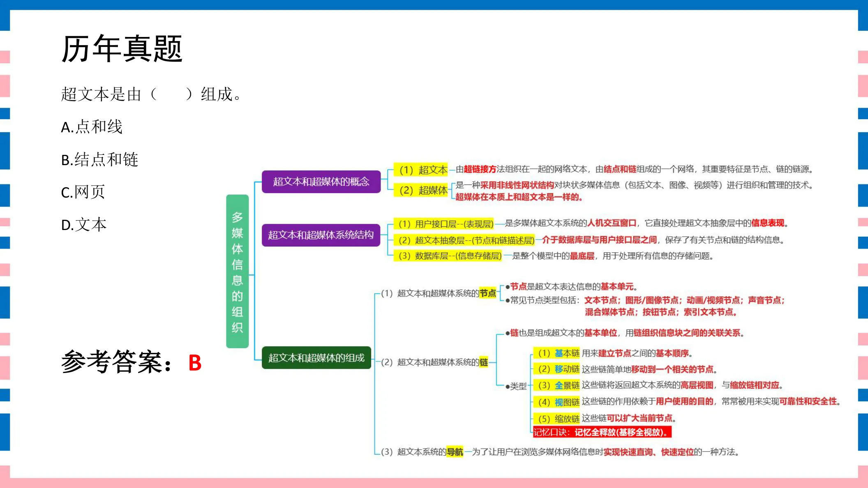The height and width of the screenshot is (488, 868).
Task: Click the text 超媒体在本质上和超文本是一样的。
Action: click(x=519, y=197)
